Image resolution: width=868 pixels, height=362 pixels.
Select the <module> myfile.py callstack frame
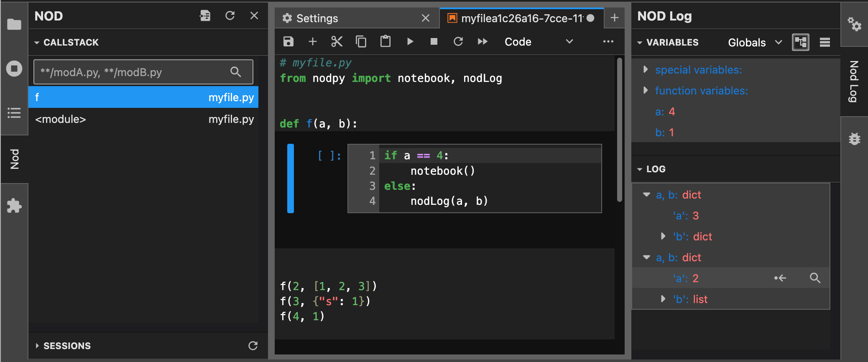point(143,119)
